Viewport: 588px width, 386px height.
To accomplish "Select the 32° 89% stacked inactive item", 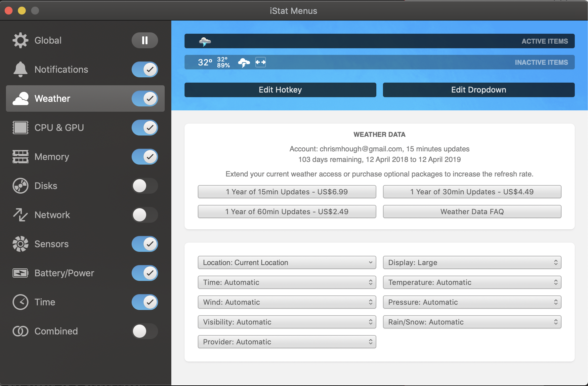I will (x=224, y=62).
